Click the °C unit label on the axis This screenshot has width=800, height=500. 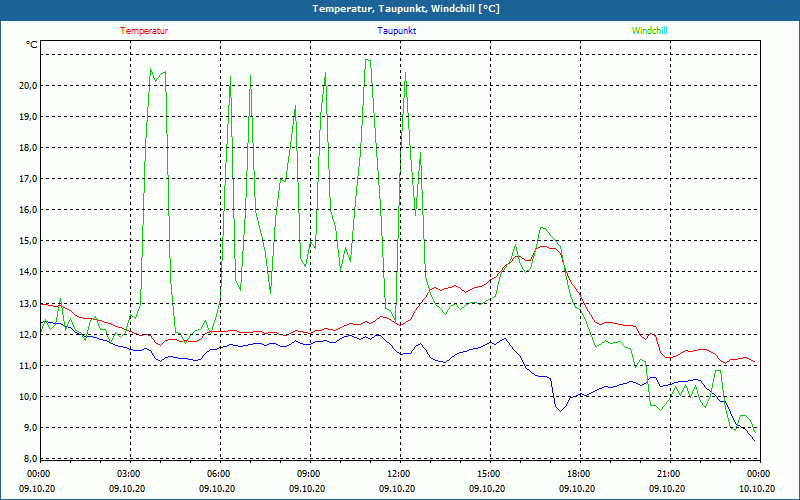(x=32, y=44)
